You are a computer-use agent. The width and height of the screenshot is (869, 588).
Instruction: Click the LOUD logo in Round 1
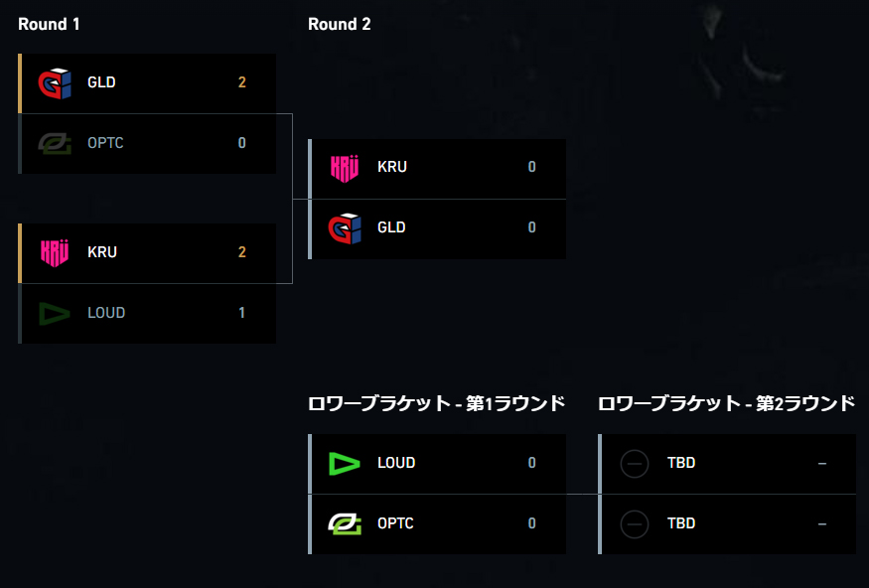55,314
